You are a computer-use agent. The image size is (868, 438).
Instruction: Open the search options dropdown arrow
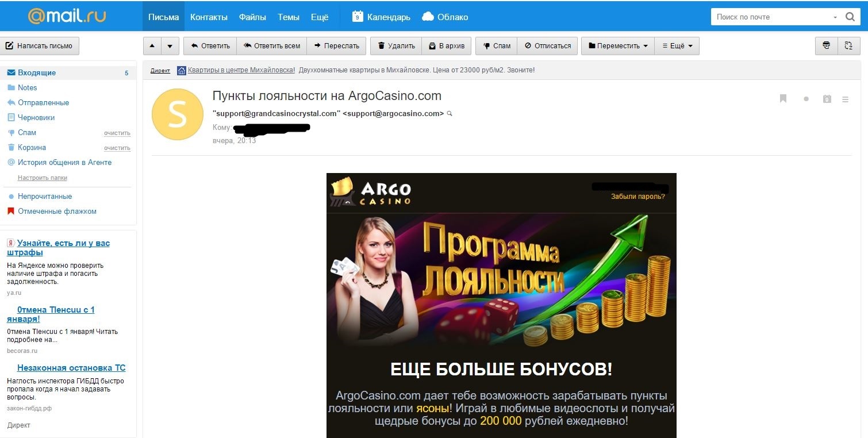tap(835, 17)
